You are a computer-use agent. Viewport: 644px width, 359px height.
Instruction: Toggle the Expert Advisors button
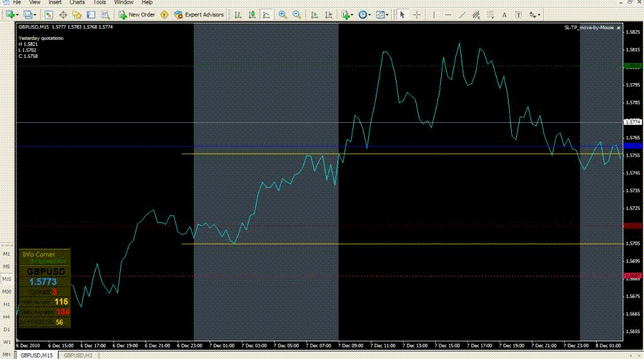[x=199, y=14]
